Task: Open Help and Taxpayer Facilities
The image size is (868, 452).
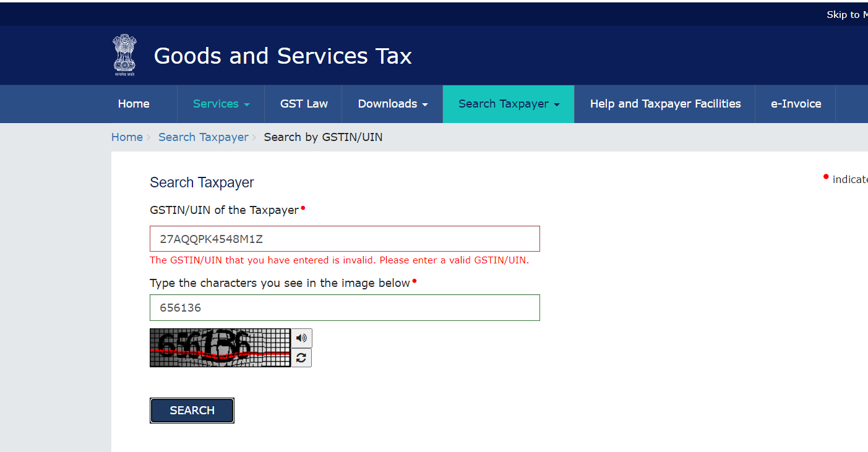Action: point(665,104)
